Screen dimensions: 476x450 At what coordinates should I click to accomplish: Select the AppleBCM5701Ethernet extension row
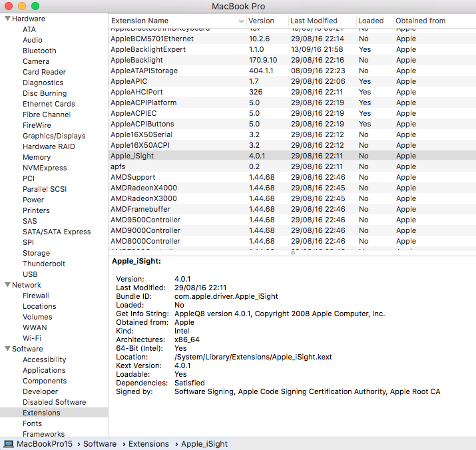coord(292,39)
